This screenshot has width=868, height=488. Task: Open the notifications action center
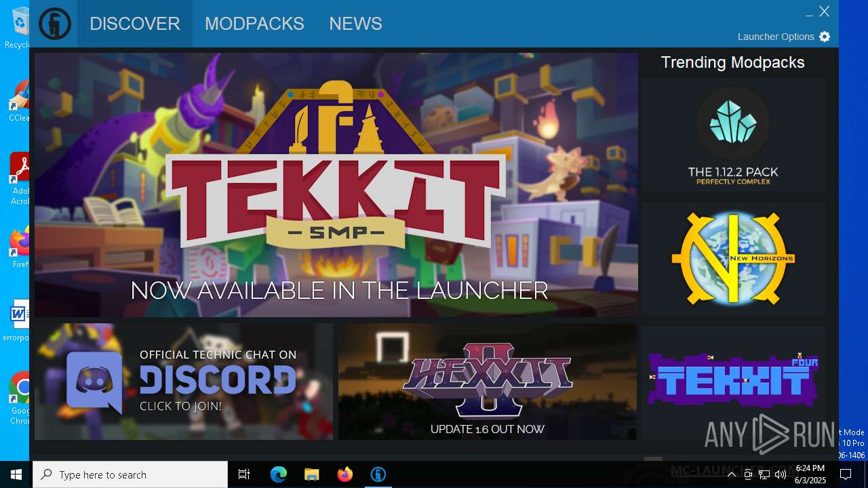846,474
